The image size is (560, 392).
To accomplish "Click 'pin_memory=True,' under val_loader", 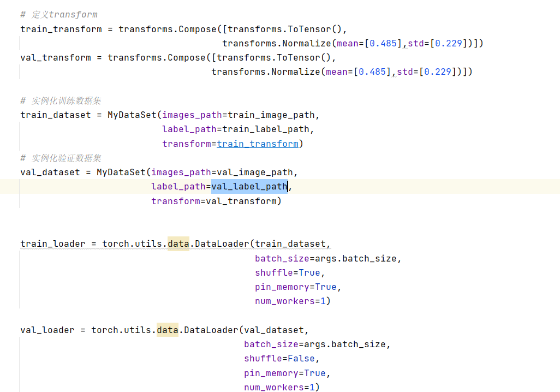I will [x=288, y=373].
